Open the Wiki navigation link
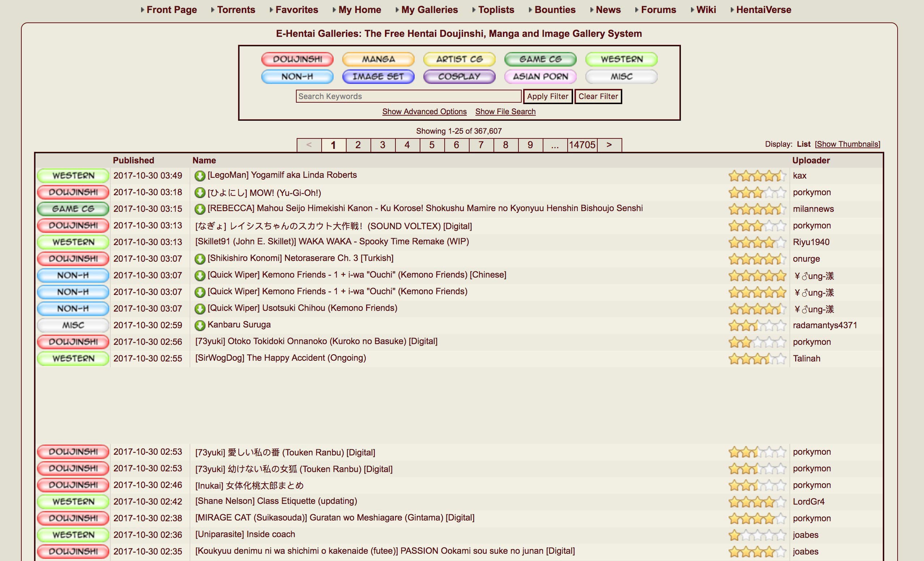The width and height of the screenshot is (924, 561). click(x=706, y=10)
